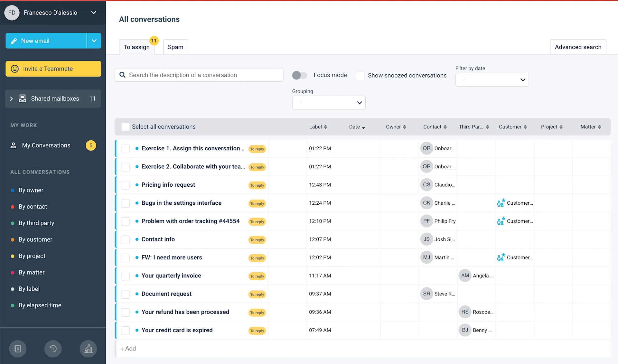Viewport: 618px width, 364px height.
Task: Open the Grouping dropdown
Action: pos(328,102)
